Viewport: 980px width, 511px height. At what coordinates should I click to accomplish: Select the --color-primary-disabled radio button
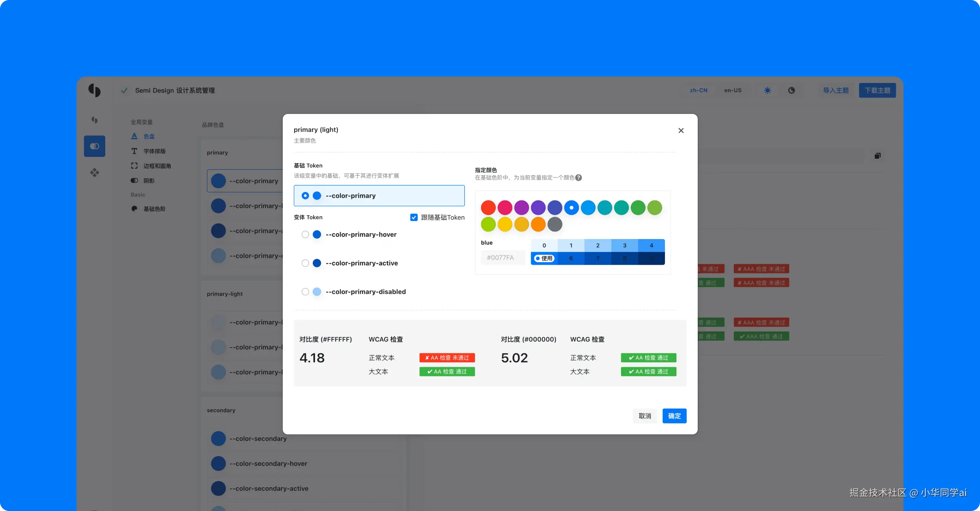click(305, 292)
